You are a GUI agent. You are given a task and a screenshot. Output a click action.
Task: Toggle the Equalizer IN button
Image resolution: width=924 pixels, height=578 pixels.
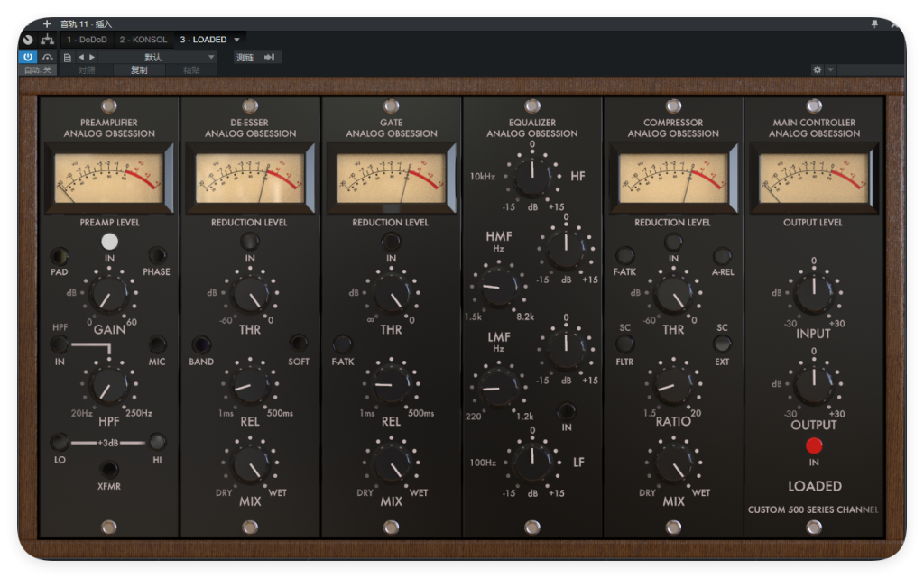coord(567,411)
